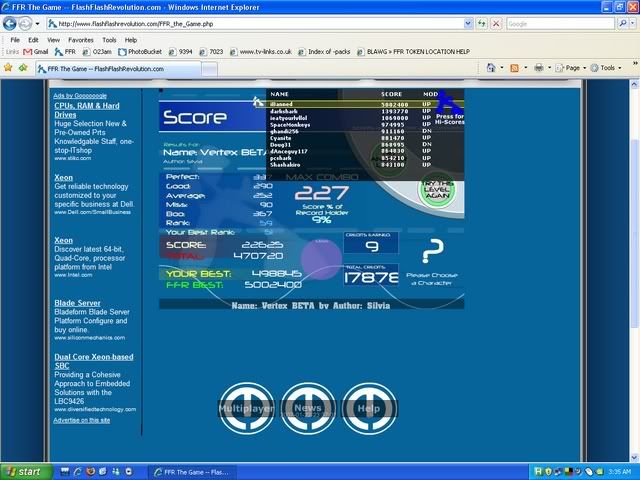The height and width of the screenshot is (480, 640).
Task: Click inside the Google search box
Action: [x=560, y=23]
